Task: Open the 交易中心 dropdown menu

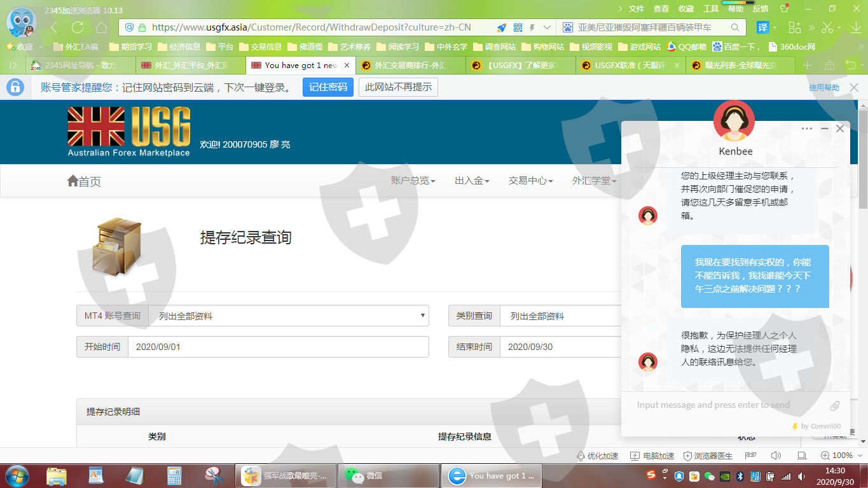Action: click(530, 181)
